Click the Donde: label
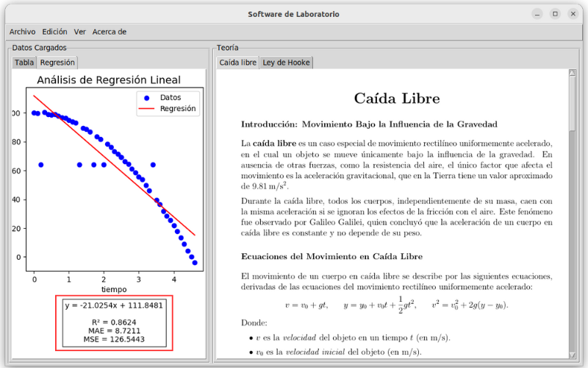This screenshot has height=368, width=588. (x=254, y=323)
